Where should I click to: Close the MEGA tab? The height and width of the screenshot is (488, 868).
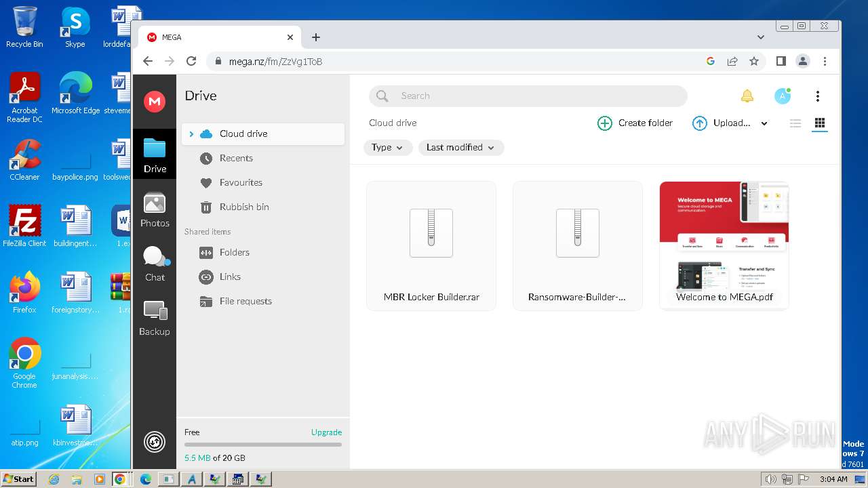(290, 37)
